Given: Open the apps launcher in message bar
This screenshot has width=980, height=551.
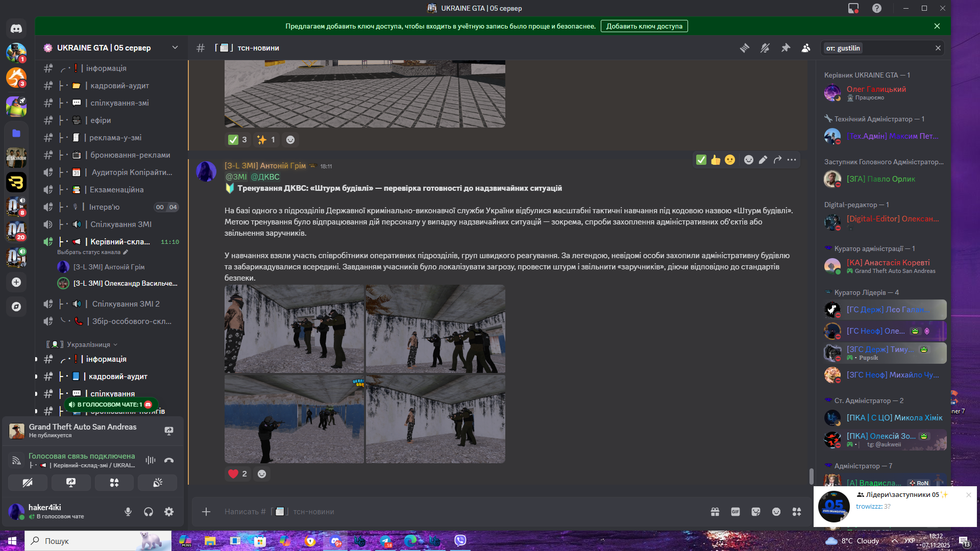Looking at the screenshot, I should point(797,512).
